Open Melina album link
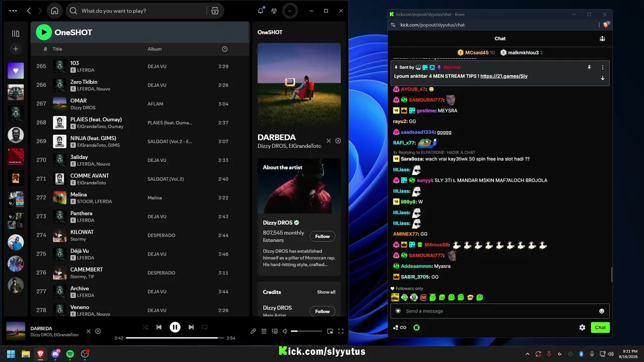 pos(154,198)
